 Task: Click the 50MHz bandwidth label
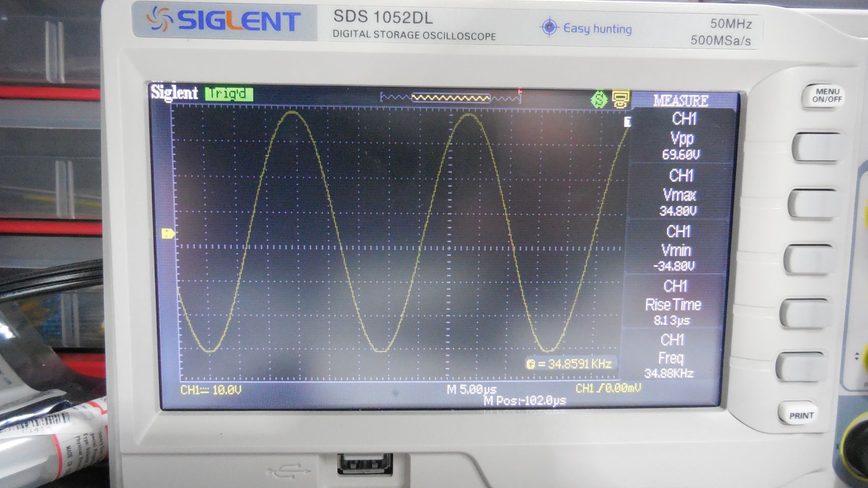click(731, 23)
